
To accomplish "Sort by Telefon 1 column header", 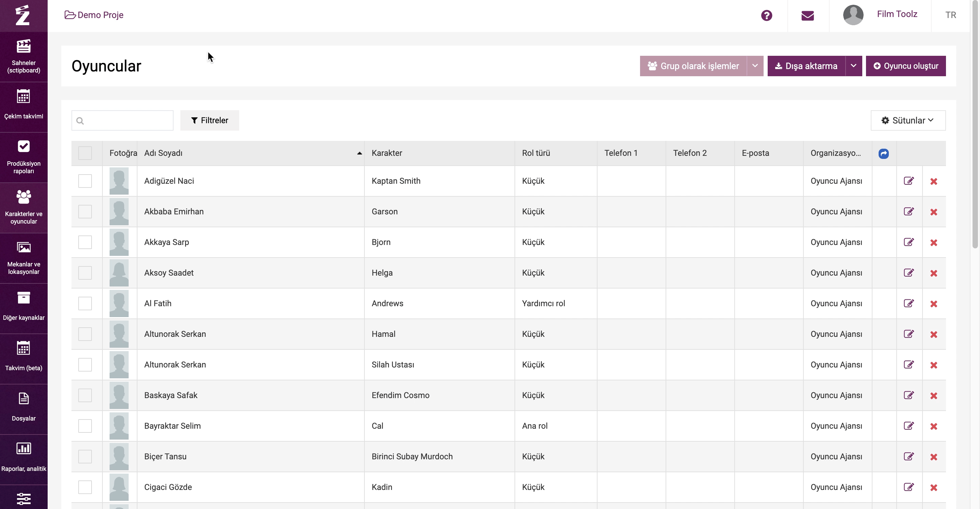I will (x=631, y=153).
